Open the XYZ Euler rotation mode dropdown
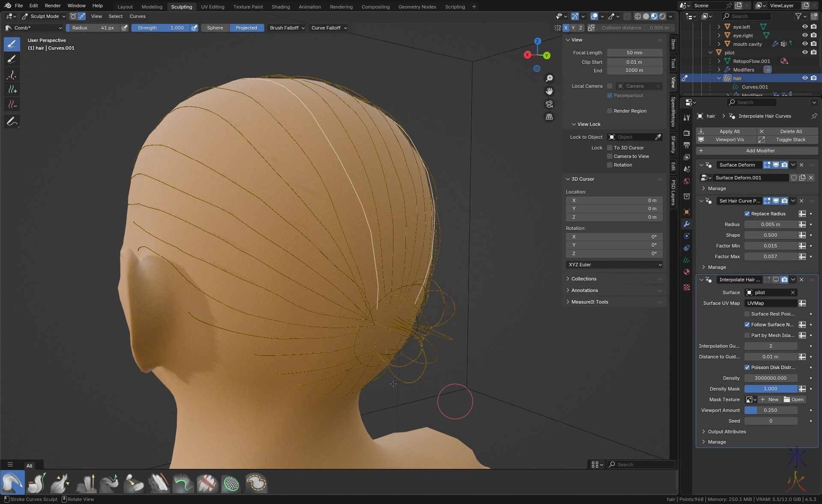Image resolution: width=822 pixels, height=504 pixels. 614,265
